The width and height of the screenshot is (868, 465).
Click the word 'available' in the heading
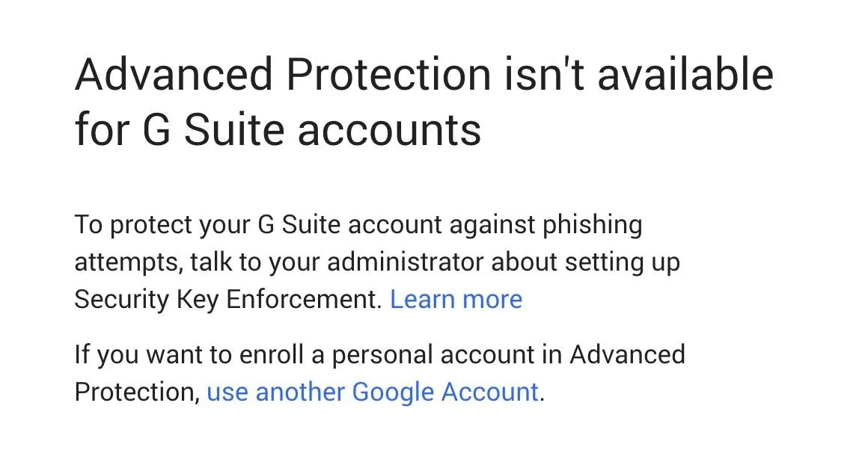click(685, 74)
